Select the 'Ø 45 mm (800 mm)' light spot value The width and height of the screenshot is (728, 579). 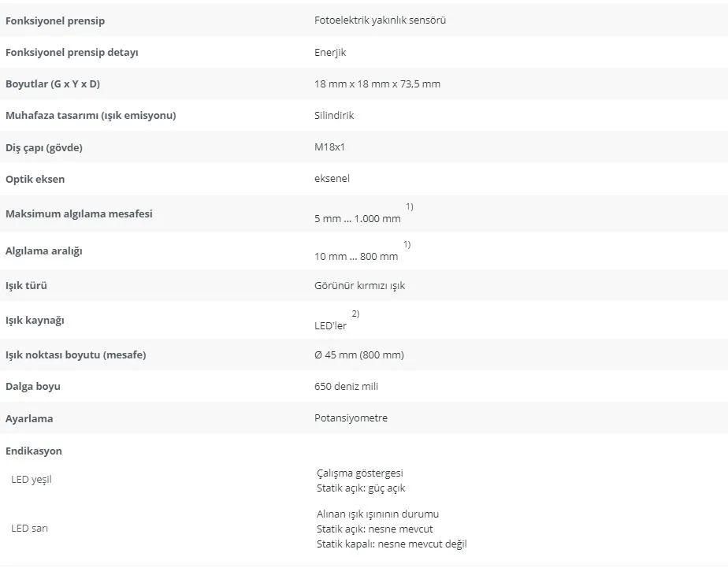click(359, 354)
